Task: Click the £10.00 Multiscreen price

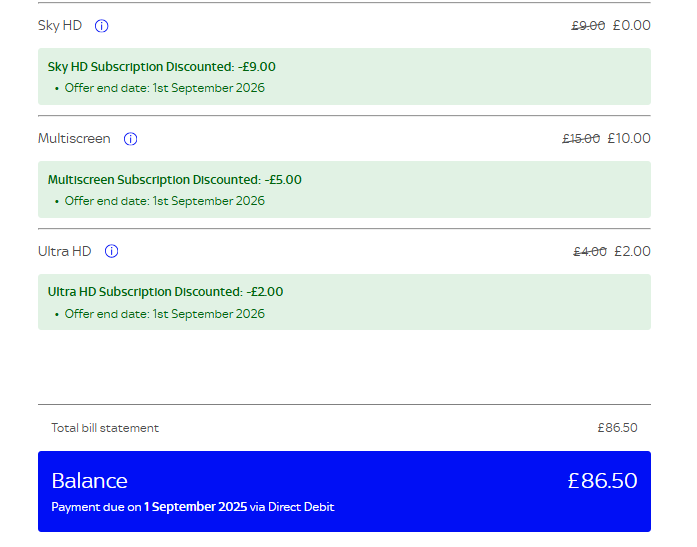Action: pyautogui.click(x=629, y=138)
